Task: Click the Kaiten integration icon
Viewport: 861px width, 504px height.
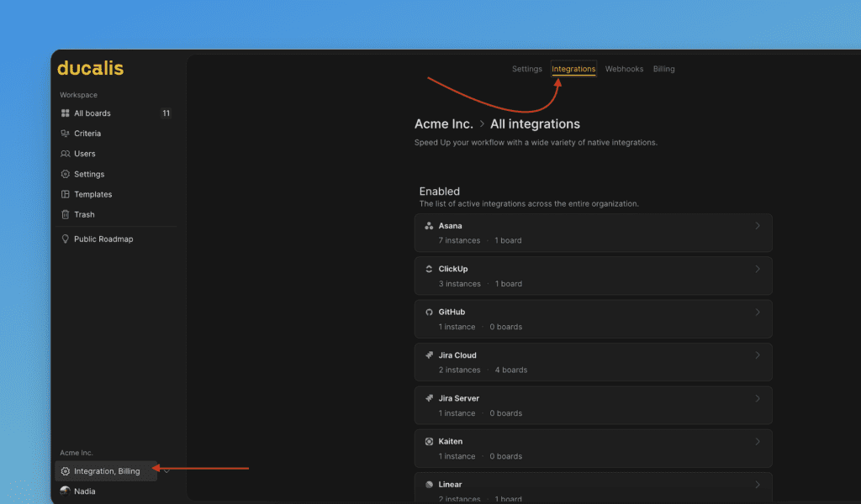Action: 430,441
